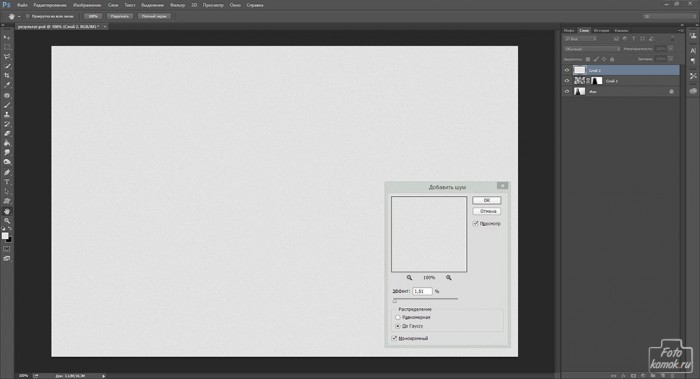The image size is (700, 379).
Task: Select the Равномерная distribution radio button
Action: pyautogui.click(x=397, y=317)
